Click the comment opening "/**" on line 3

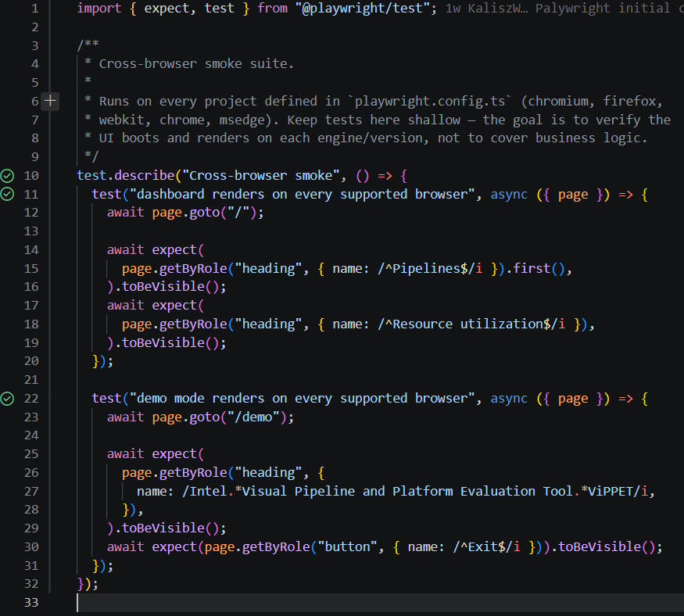[x=88, y=45]
